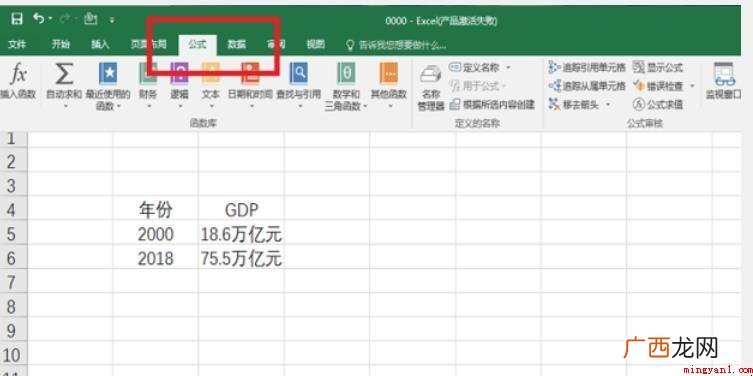The image size is (753, 376).
Task: Click the 最近使用的函数 star icon
Action: coord(108,73)
